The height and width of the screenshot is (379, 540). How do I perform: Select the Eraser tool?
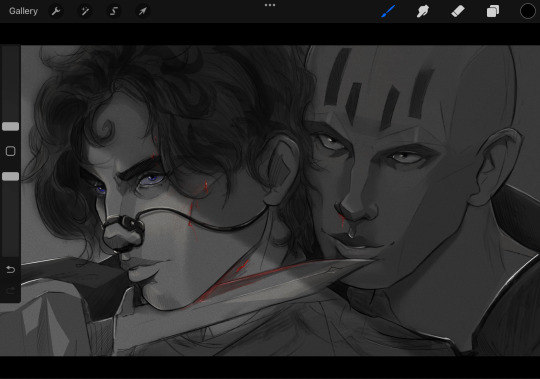click(458, 11)
